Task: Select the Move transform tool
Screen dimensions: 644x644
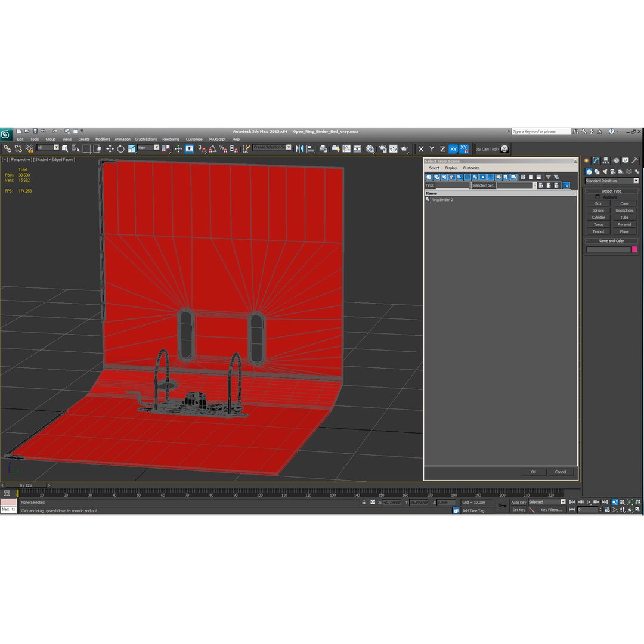Action: [x=110, y=149]
